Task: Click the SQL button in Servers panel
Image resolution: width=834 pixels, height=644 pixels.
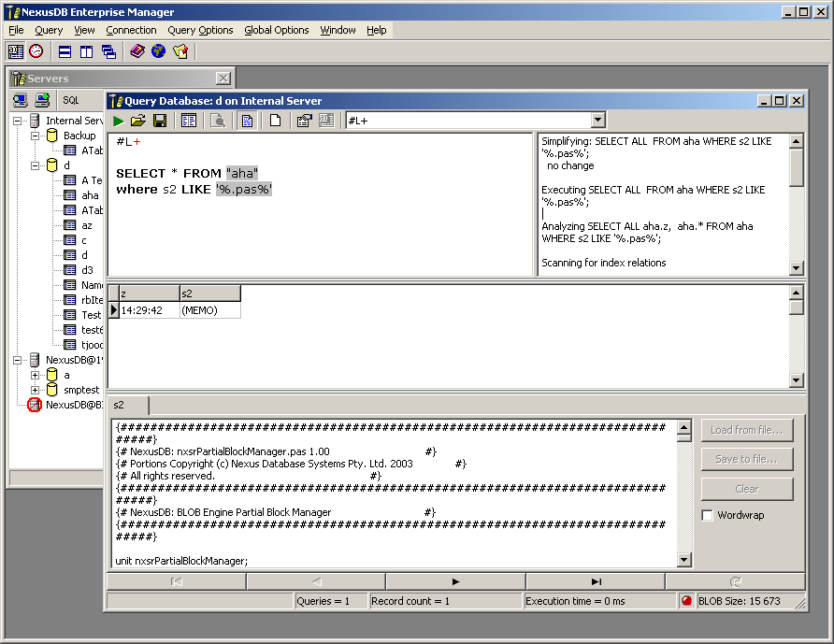Action: pos(71,100)
